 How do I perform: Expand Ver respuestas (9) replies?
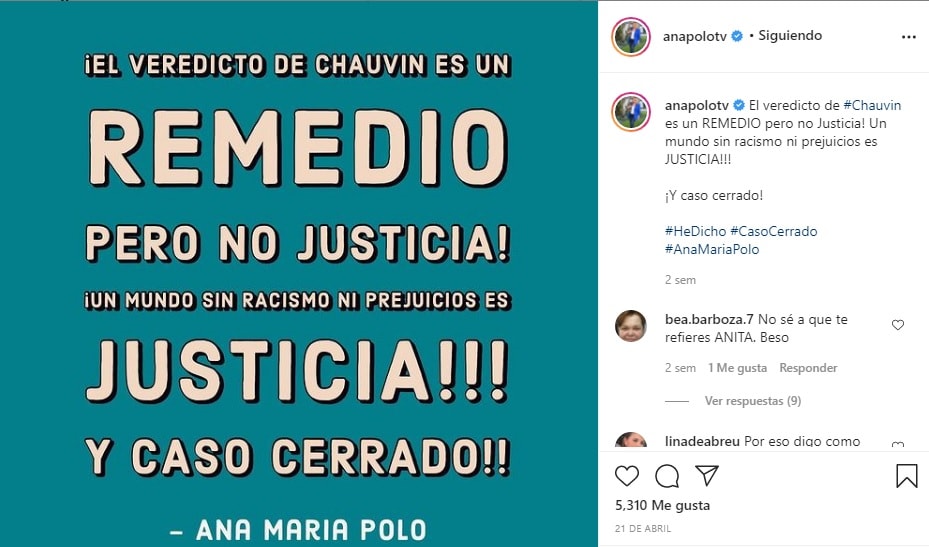click(x=752, y=401)
